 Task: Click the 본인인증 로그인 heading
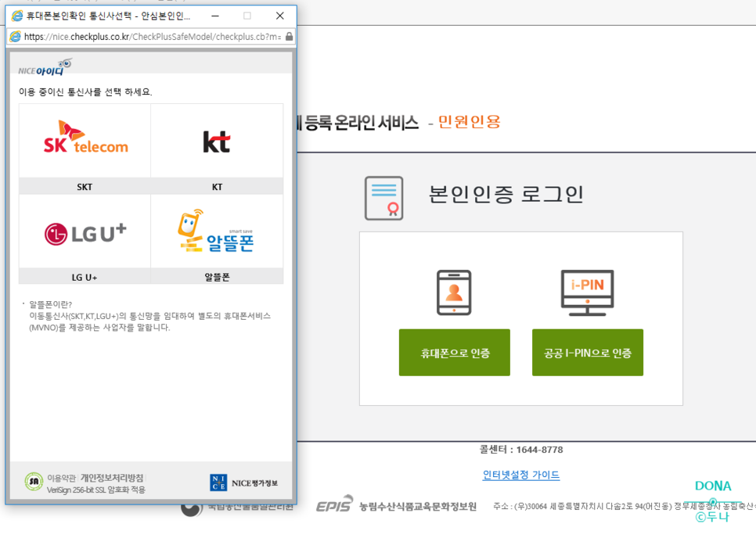(506, 195)
